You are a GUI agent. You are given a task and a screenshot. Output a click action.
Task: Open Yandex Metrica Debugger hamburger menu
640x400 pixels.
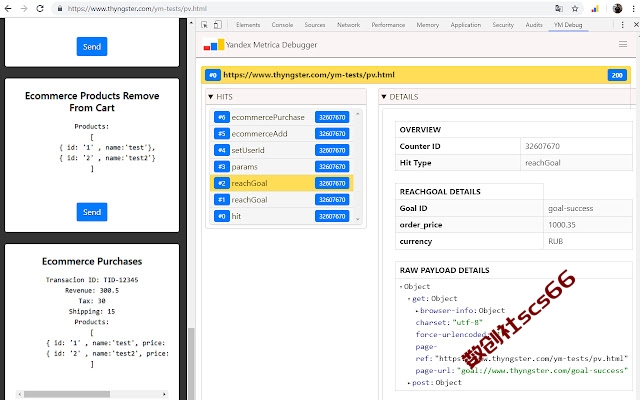623,44
